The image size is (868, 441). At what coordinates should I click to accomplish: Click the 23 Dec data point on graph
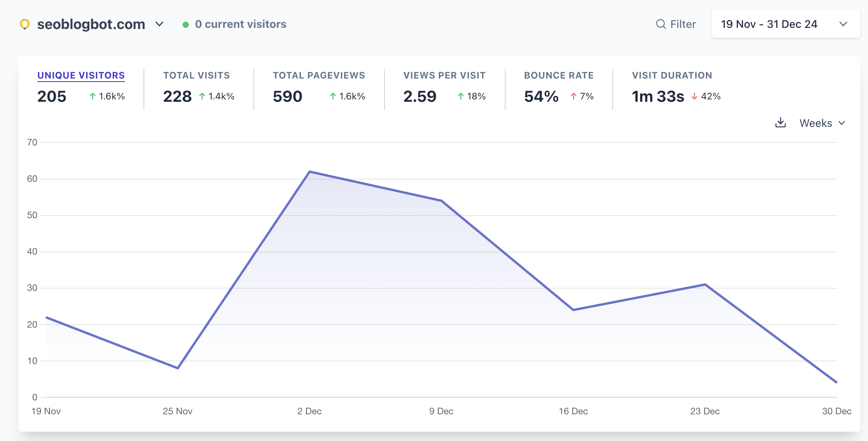(x=705, y=284)
